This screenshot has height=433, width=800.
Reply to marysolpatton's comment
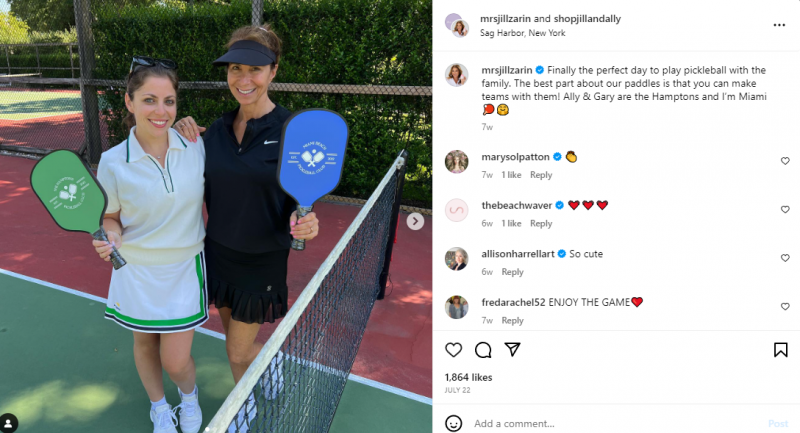pyautogui.click(x=541, y=175)
